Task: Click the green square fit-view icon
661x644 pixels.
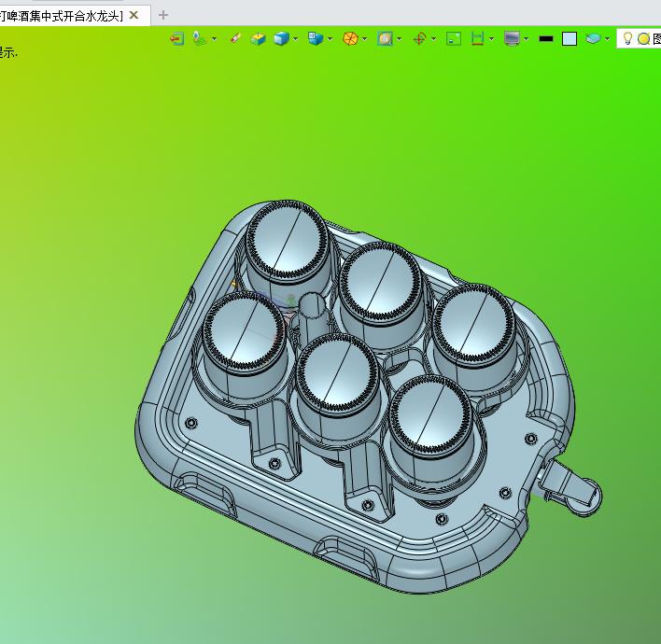Action: (x=454, y=39)
